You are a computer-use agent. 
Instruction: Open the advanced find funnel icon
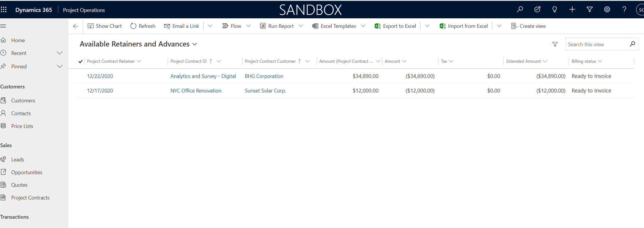click(x=589, y=10)
